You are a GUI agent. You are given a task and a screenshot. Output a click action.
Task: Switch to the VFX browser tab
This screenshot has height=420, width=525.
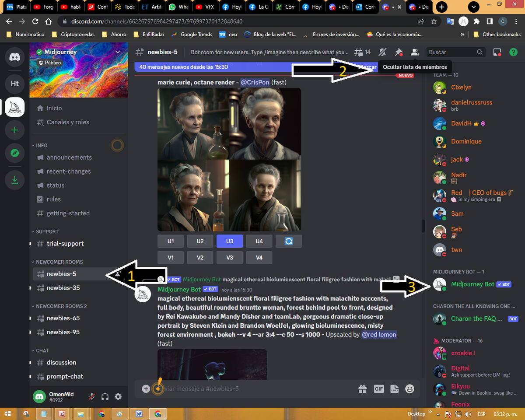205,7
